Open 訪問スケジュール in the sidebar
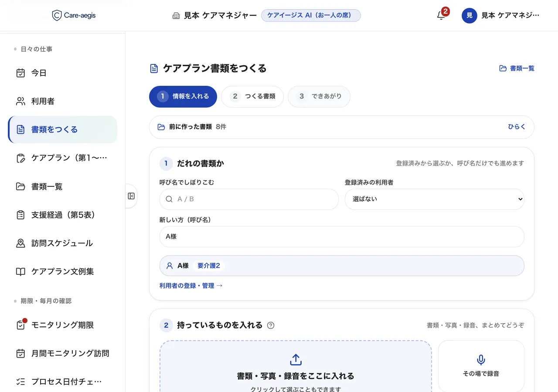 coord(63,243)
